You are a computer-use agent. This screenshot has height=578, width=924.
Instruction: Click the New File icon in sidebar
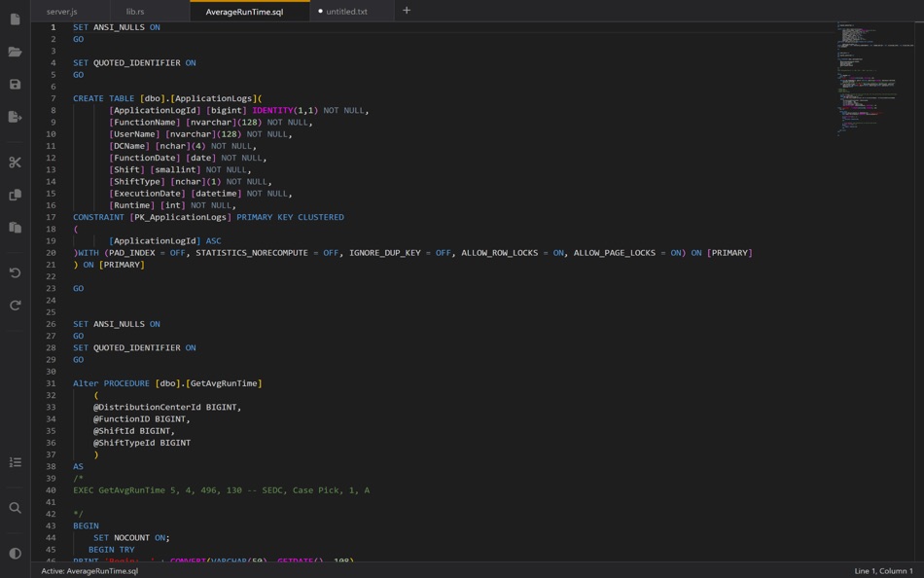(x=16, y=19)
